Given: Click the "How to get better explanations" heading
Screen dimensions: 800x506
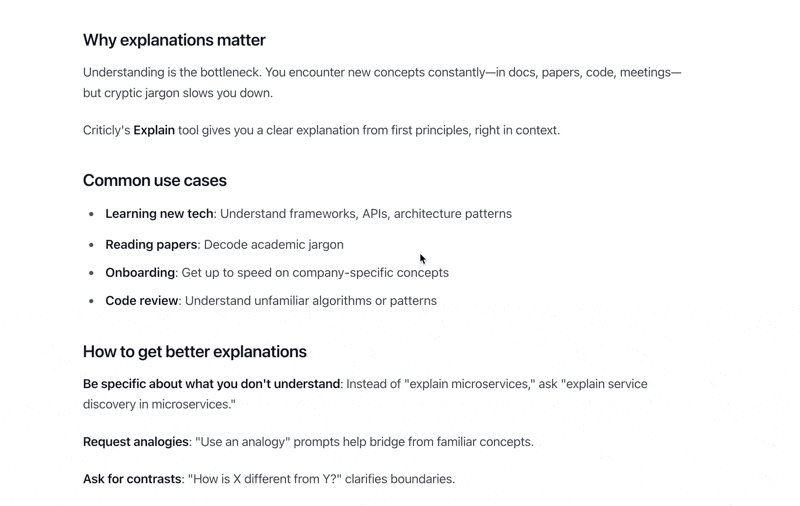Looking at the screenshot, I should click(x=195, y=352).
